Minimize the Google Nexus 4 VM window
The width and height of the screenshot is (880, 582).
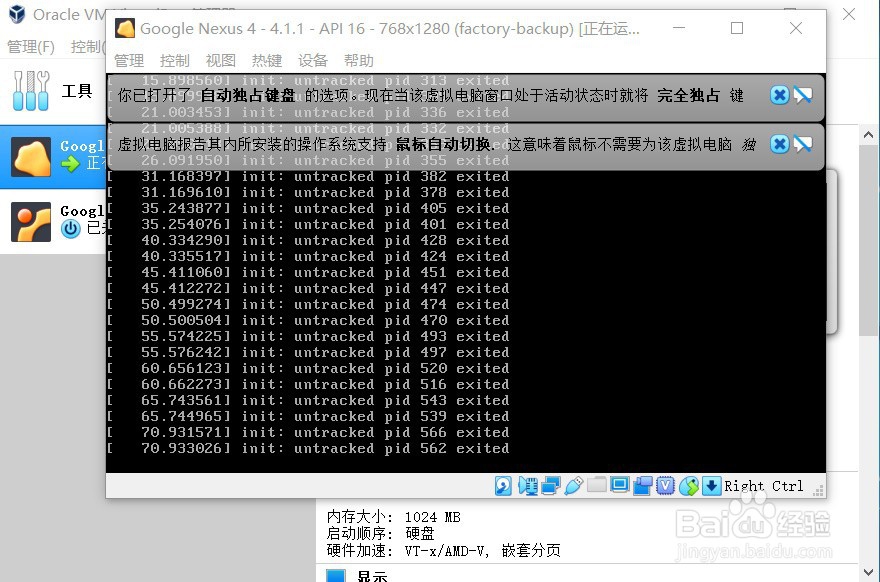pyautogui.click(x=679, y=28)
